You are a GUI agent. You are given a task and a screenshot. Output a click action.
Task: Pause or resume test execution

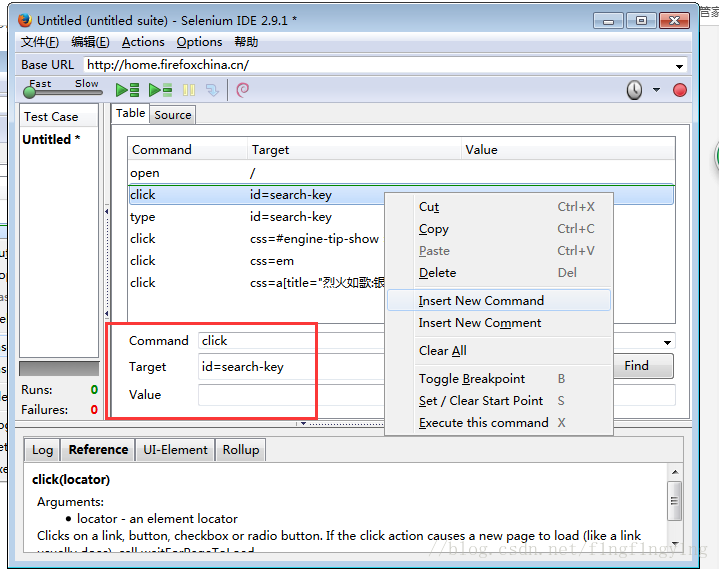[x=189, y=90]
